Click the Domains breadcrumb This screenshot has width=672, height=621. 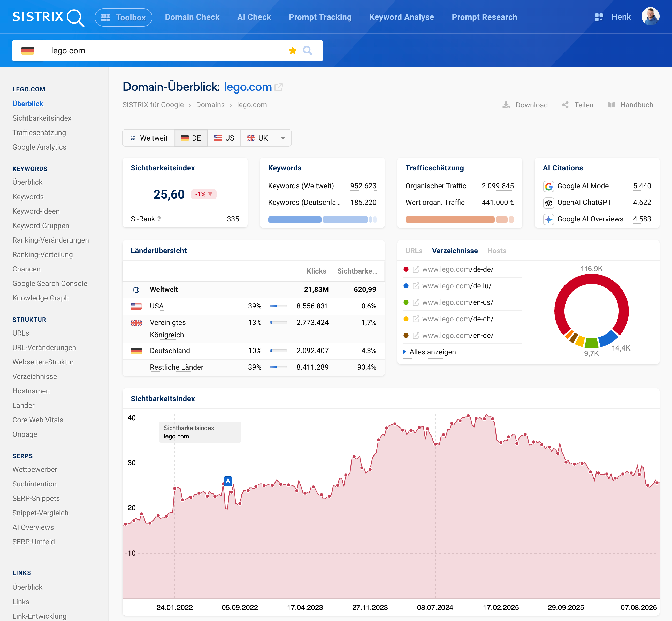(x=210, y=105)
